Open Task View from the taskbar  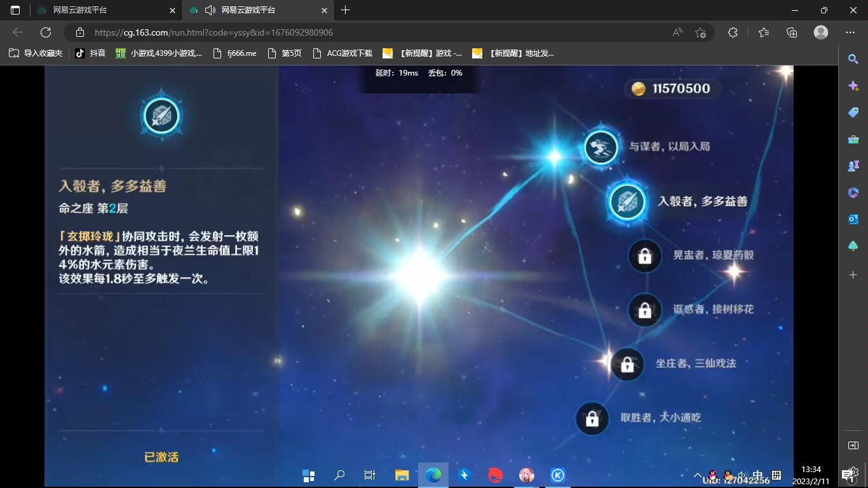(x=370, y=475)
